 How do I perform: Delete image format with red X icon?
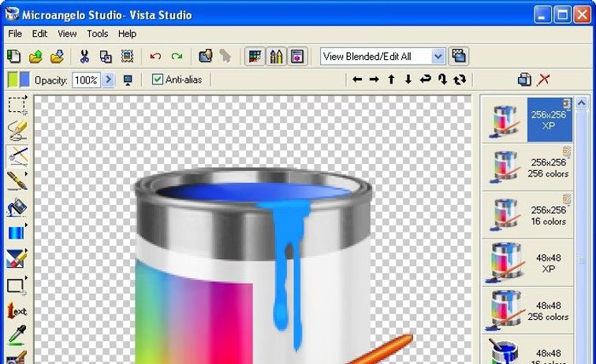pyautogui.click(x=543, y=80)
